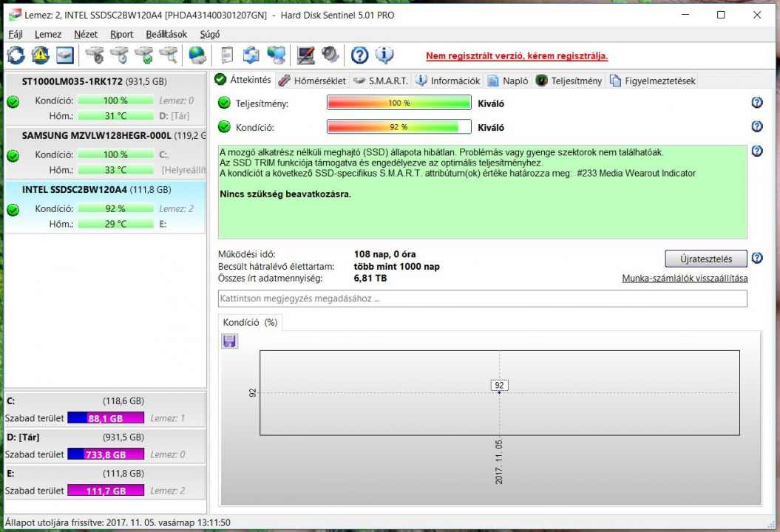The width and height of the screenshot is (780, 532).
Task: Click the D: [Tár] partition label
Action: pyautogui.click(x=24, y=437)
